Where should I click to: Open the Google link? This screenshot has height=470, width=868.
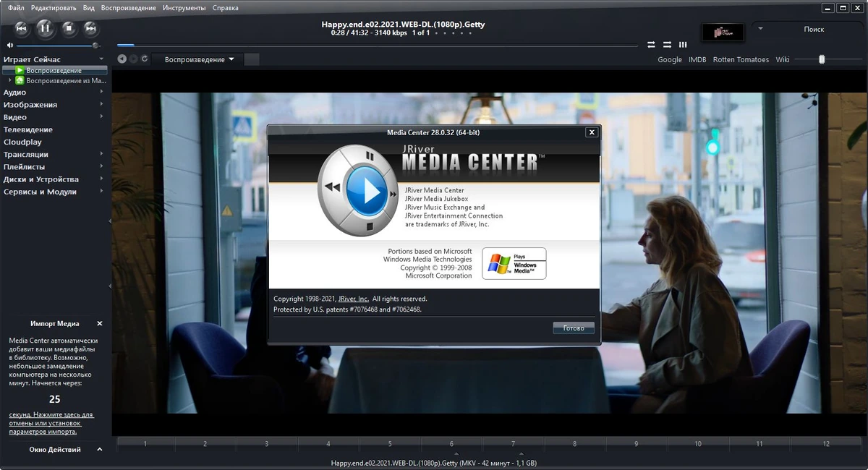pos(670,60)
